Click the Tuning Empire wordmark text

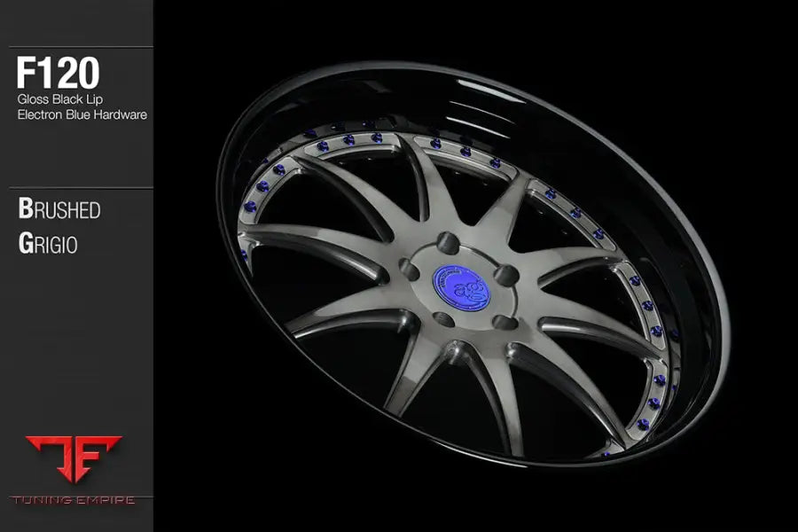(74, 500)
